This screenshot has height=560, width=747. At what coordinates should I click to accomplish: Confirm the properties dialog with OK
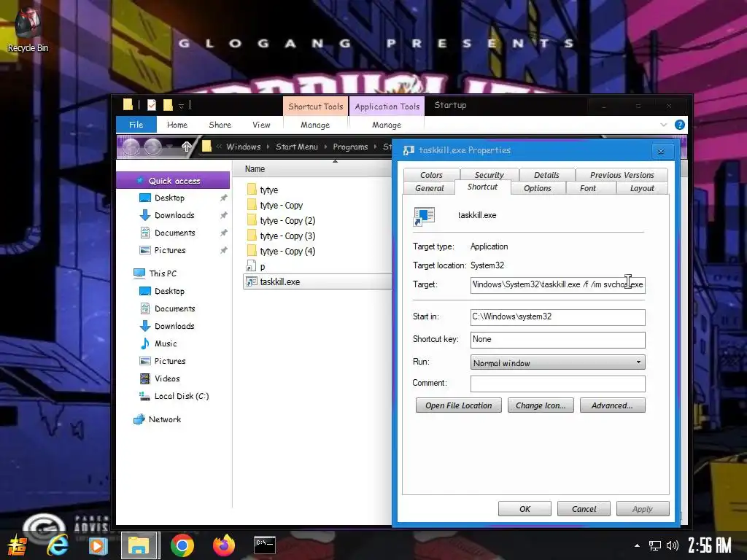coord(525,508)
